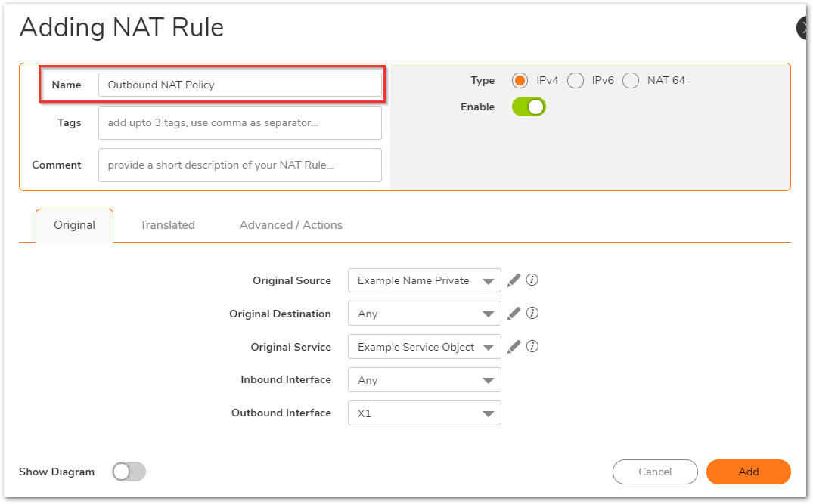813x504 pixels.
Task: Choose the IPv6 type option
Action: pyautogui.click(x=576, y=80)
